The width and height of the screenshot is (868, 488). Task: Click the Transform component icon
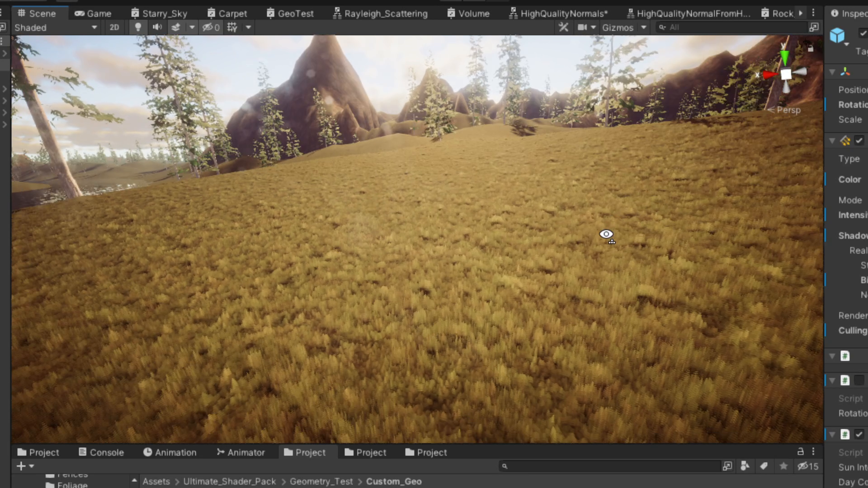[845, 72]
